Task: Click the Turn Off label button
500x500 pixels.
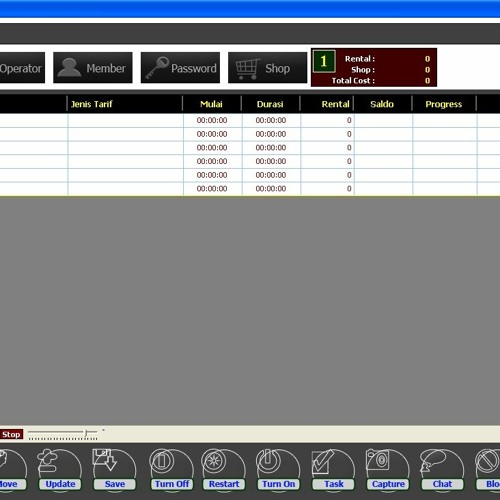Action: (x=172, y=484)
